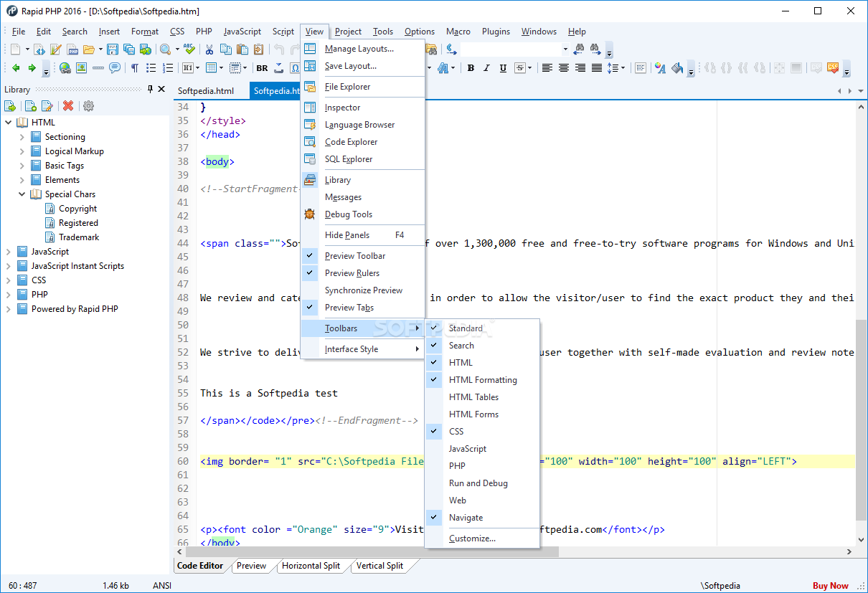The height and width of the screenshot is (593, 868).
Task: Select File Explorer from View menu
Action: click(x=363, y=87)
